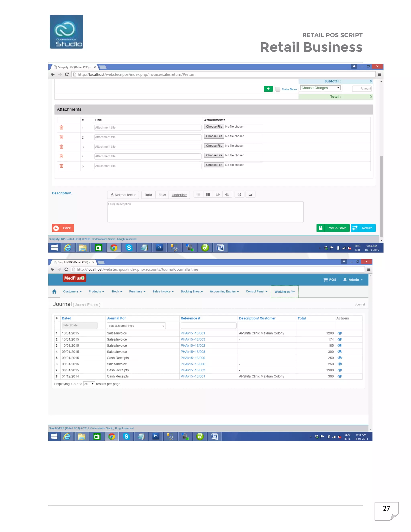411x532 pixels.
Task: Sort the table by Dated column
Action: point(66,318)
